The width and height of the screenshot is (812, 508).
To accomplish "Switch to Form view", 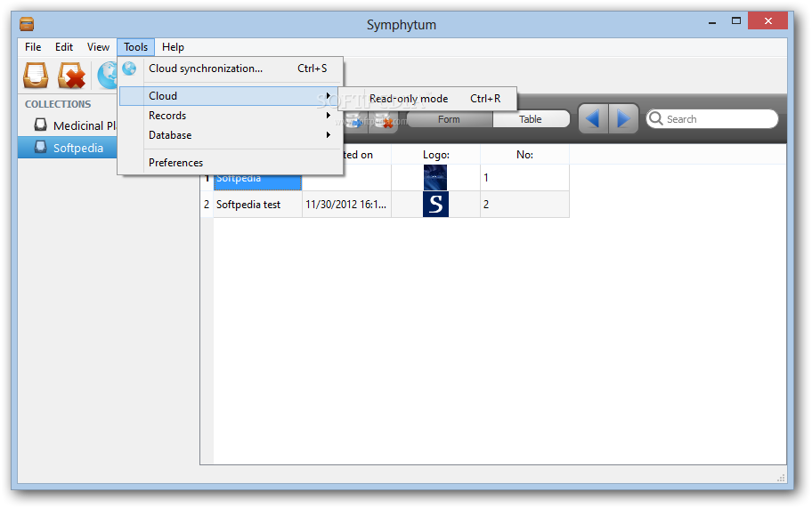I will 449,119.
